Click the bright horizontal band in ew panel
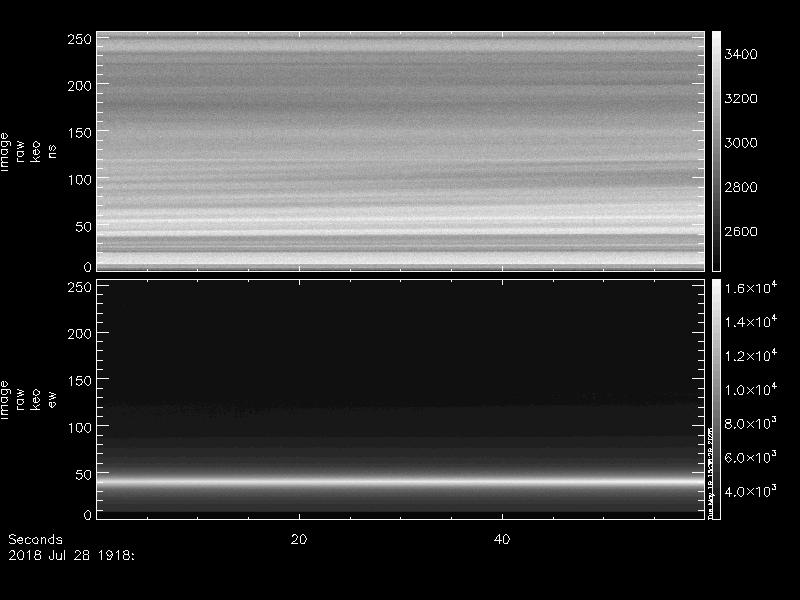This screenshot has width=800, height=600. [401, 481]
